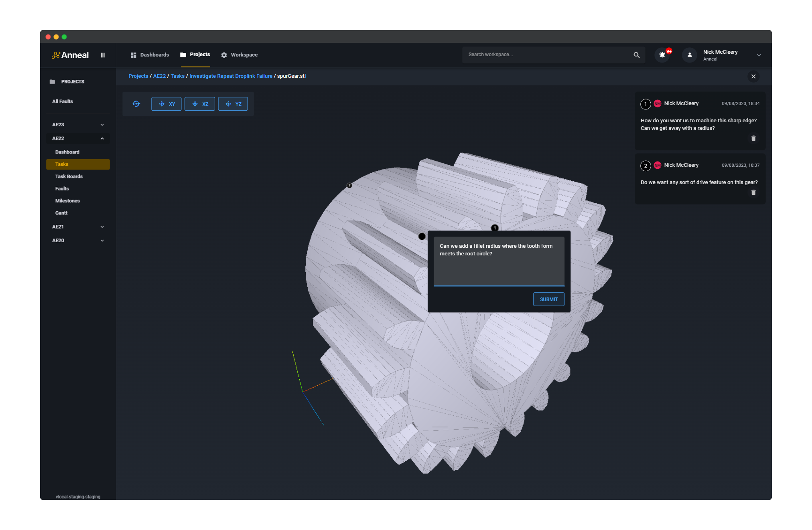Switch the model to XY view
Screen dimensions: 812x530
tap(166, 103)
